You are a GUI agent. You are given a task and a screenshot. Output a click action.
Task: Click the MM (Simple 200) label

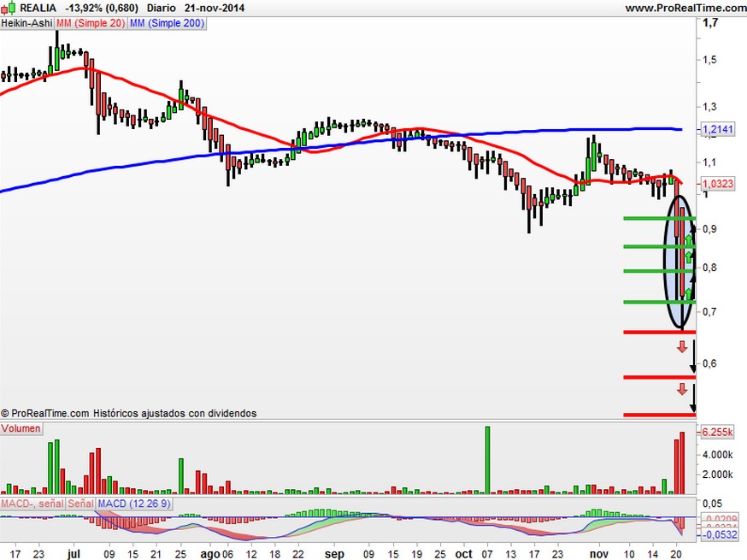(x=167, y=23)
